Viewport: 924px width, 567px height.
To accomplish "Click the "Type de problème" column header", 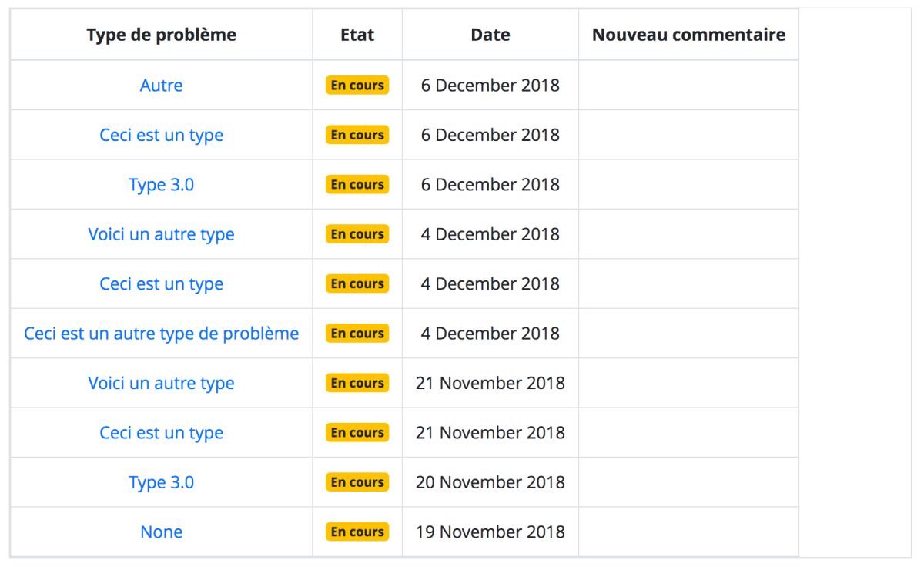I will point(161,35).
